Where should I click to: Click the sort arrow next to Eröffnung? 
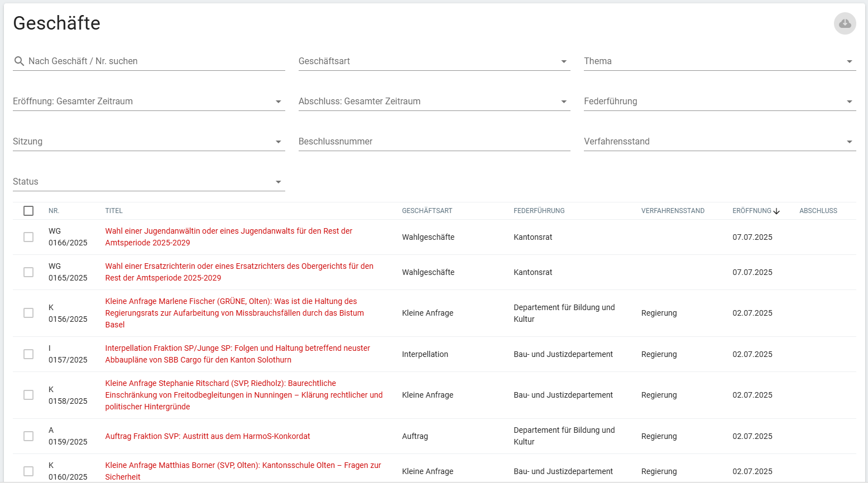pos(776,211)
